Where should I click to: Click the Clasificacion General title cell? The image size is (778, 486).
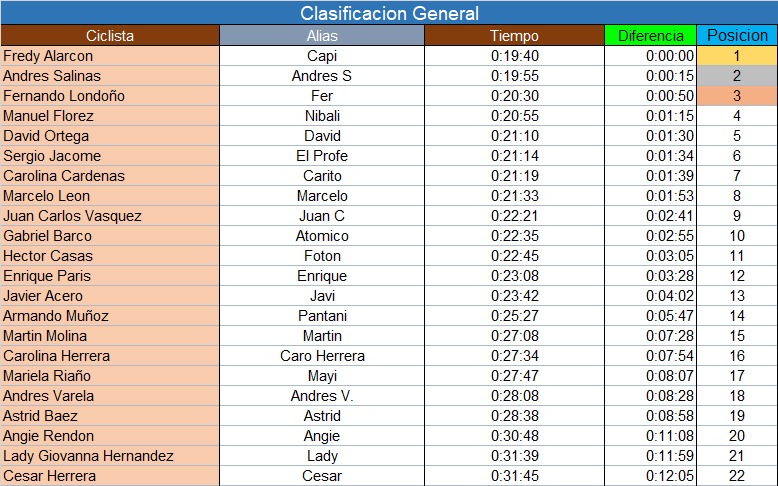389,13
